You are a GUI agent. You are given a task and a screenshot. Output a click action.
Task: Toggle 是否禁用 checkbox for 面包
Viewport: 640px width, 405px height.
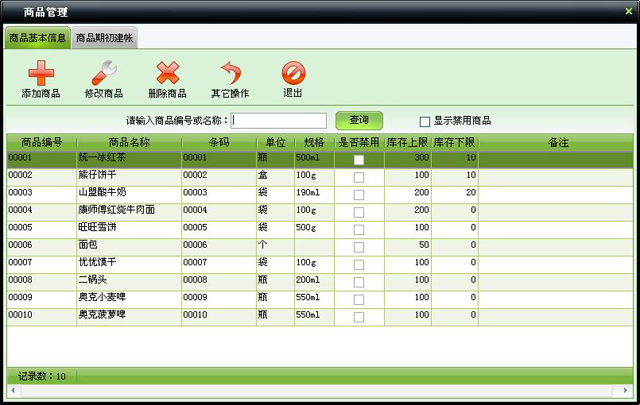(358, 246)
